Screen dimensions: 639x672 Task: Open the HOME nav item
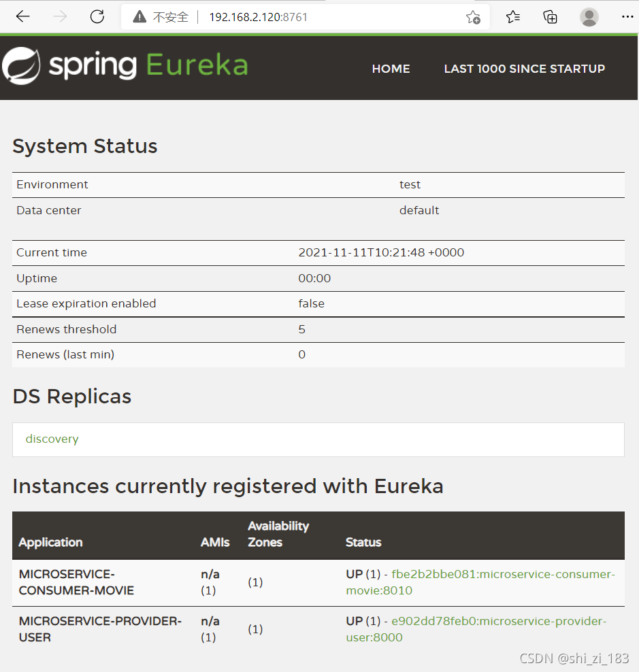click(x=391, y=69)
